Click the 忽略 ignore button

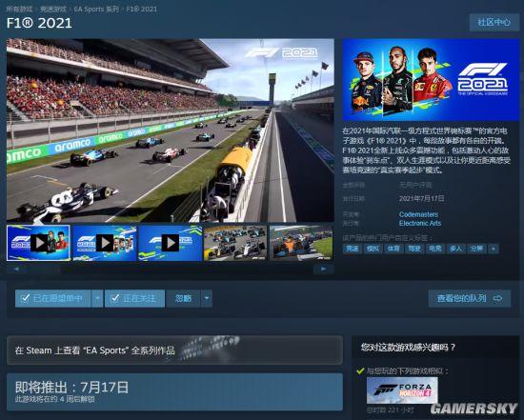click(x=183, y=298)
